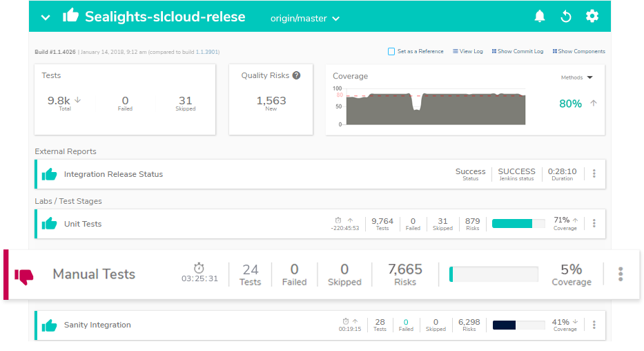This screenshot has height=351, width=644.
Task: Click the up arrow beside Unit Tests stopwatch
Action: (350, 220)
